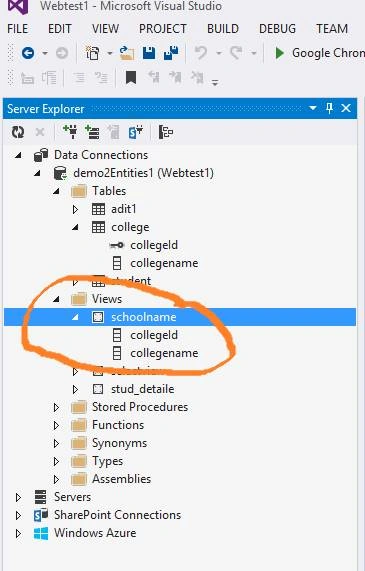365x571 pixels.
Task: Expand the Synonyms folder
Action: (x=56, y=443)
